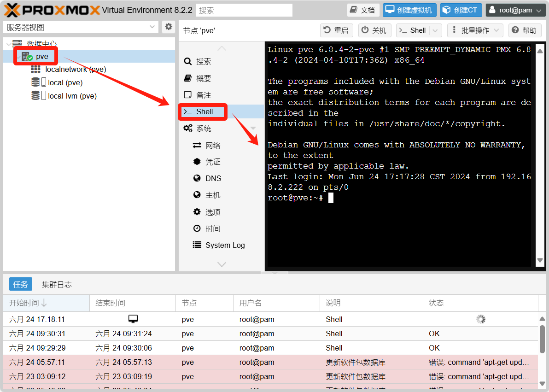This screenshot has height=392, width=549.
Task: Click the 创建虚拟机 create VM button
Action: tap(409, 10)
